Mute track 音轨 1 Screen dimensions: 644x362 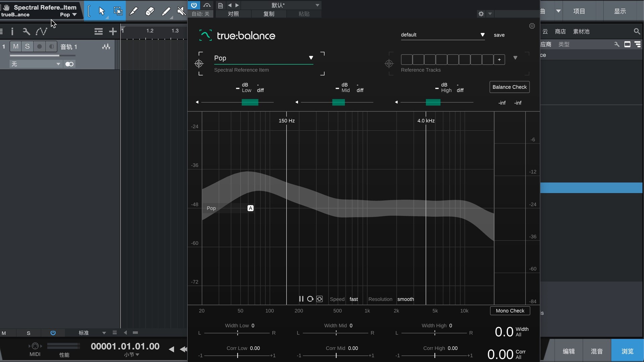pos(16,47)
